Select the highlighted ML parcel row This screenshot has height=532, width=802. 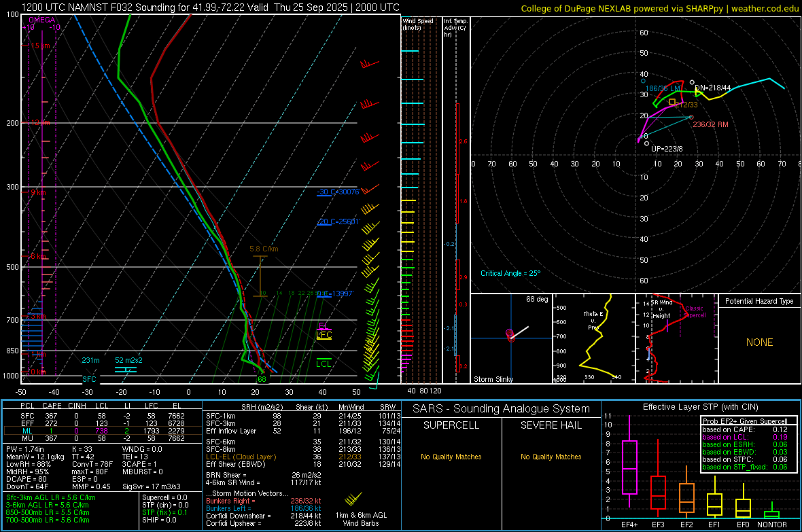point(103,431)
